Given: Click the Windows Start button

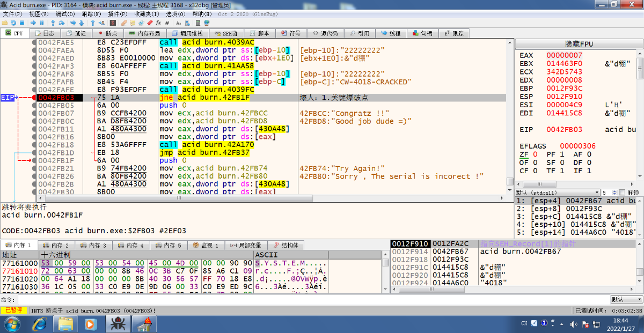Looking at the screenshot, I should point(12,323).
